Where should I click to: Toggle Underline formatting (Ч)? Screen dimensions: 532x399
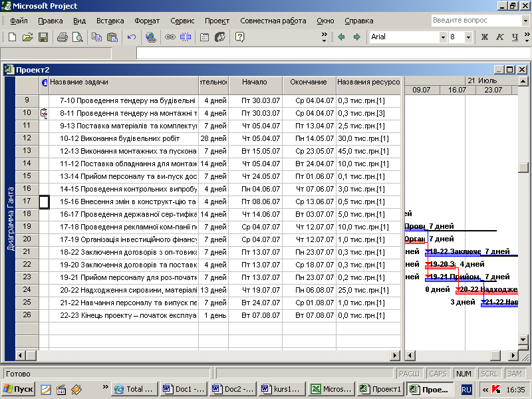[514, 37]
